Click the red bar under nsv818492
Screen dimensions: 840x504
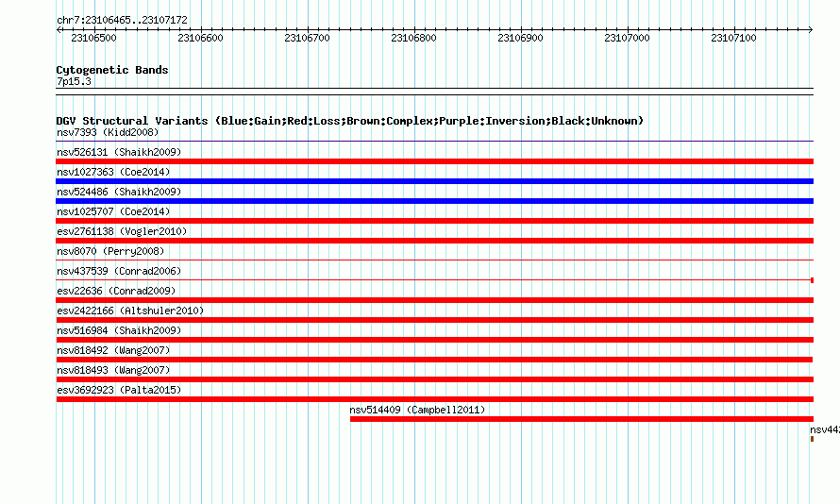[x=434, y=360]
